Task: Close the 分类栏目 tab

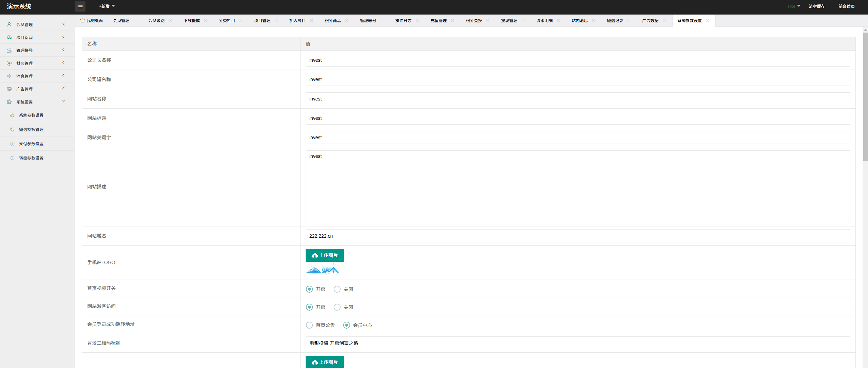Action: [241, 21]
